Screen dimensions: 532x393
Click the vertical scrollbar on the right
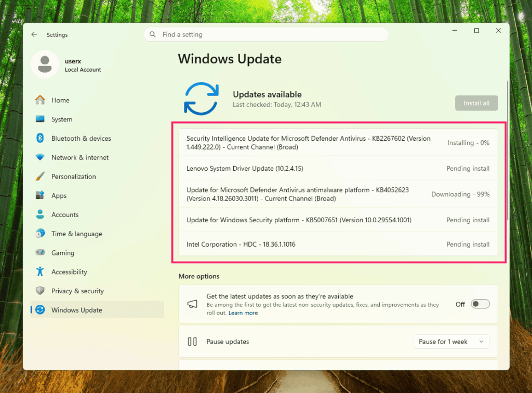508,150
